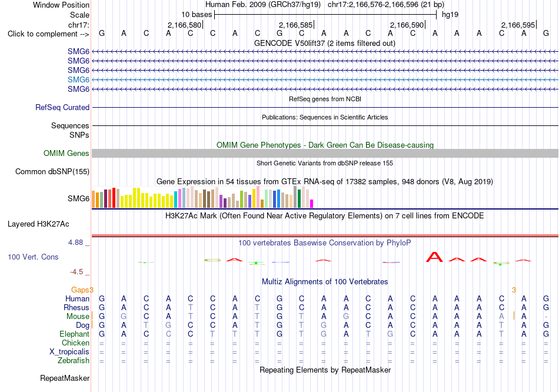
Task: Click the 'RefSeq genes from NCBI' title
Action: click(325, 99)
